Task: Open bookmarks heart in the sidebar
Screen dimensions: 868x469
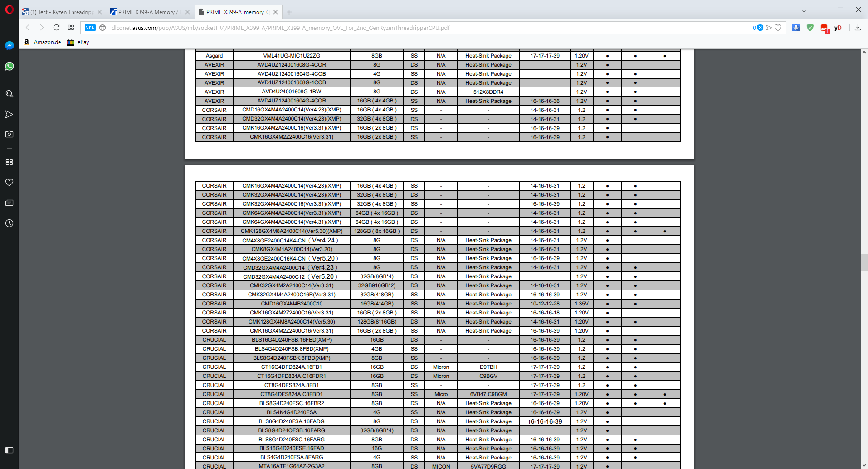Action: tap(9, 182)
